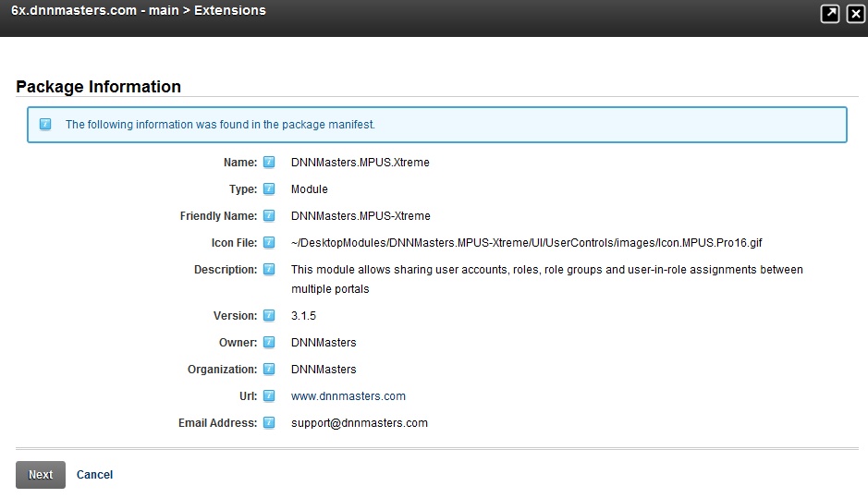Click the help icon beside Icon File
Image resolution: width=868 pixels, height=498 pixels.
click(269, 242)
